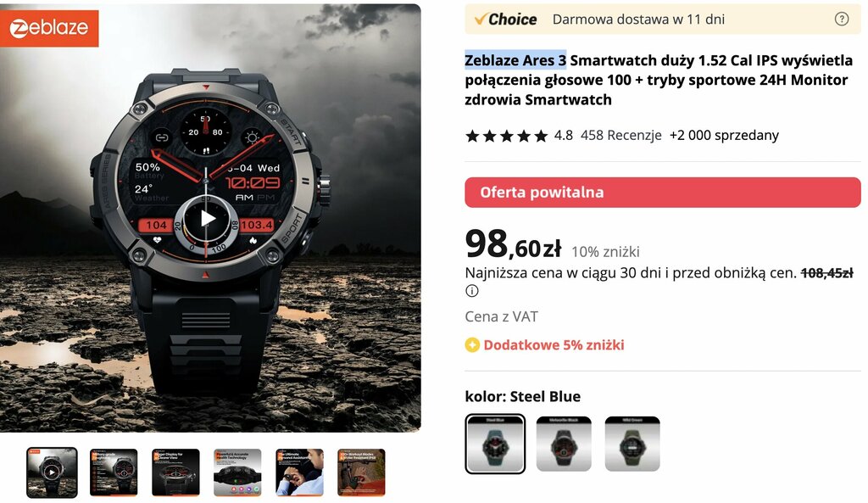Screen dimensions: 868x503
Task: Click the Zeblaze logo on product image
Action: (x=49, y=28)
